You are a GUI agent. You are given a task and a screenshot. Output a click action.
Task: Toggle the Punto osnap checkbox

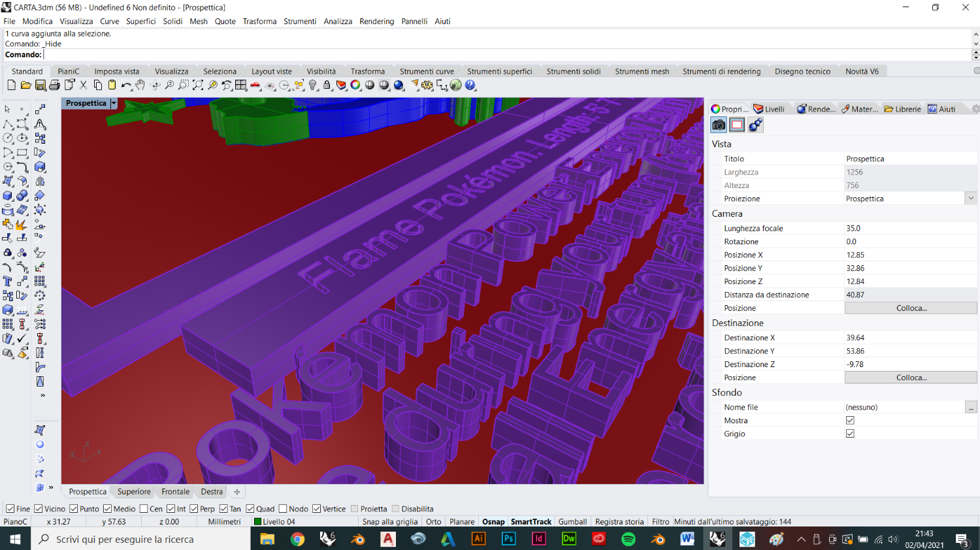coord(74,509)
